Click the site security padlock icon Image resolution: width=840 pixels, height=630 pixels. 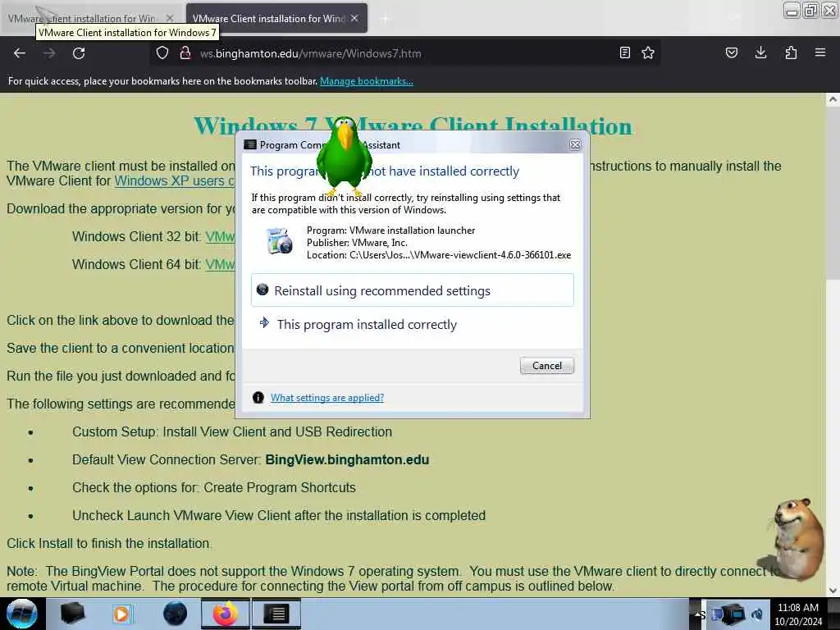click(x=185, y=52)
